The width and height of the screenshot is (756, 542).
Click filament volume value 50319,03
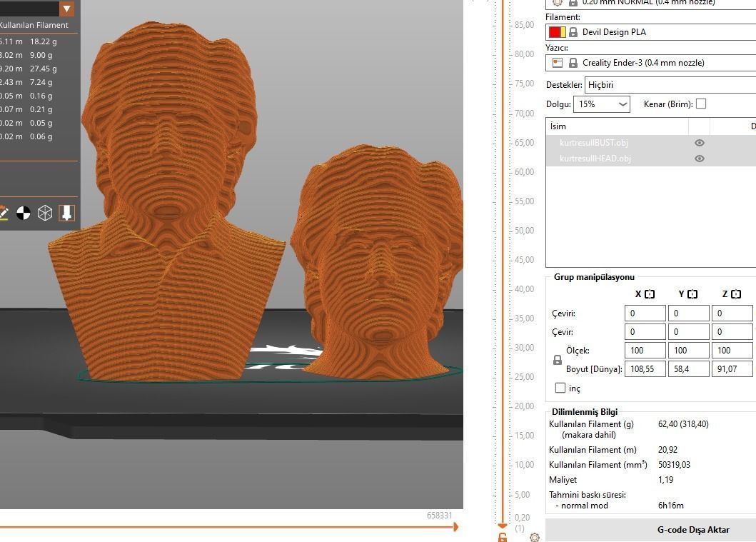[x=674, y=465]
